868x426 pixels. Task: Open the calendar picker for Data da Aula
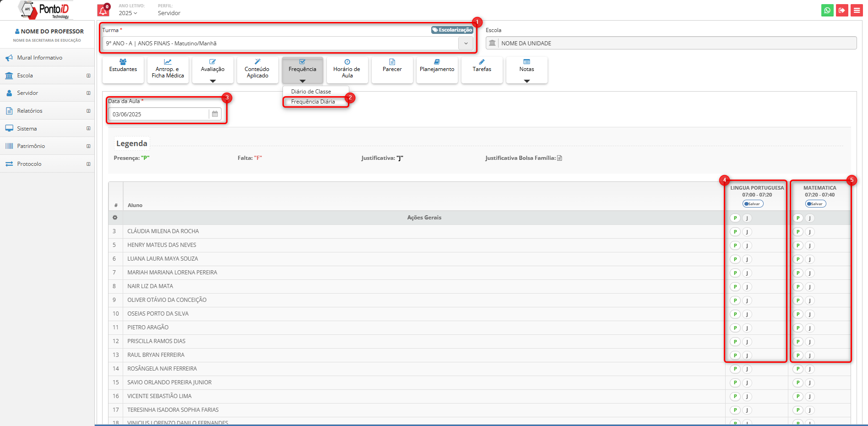(x=215, y=114)
